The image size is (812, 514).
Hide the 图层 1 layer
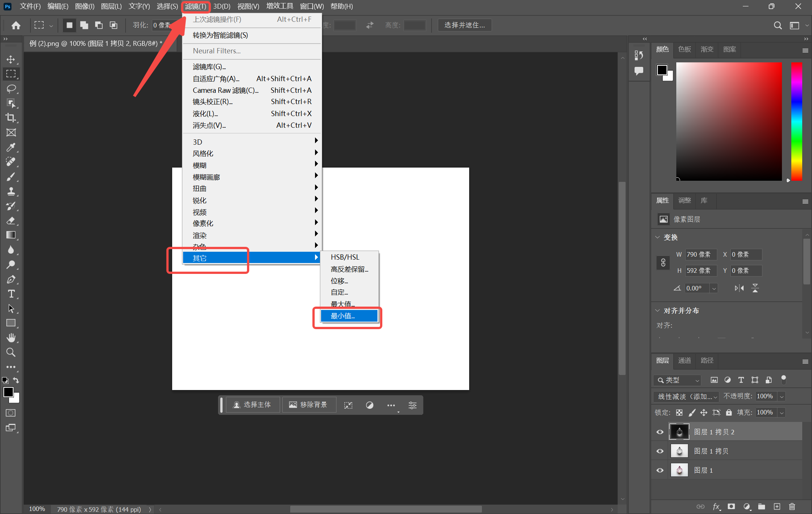tap(660, 470)
